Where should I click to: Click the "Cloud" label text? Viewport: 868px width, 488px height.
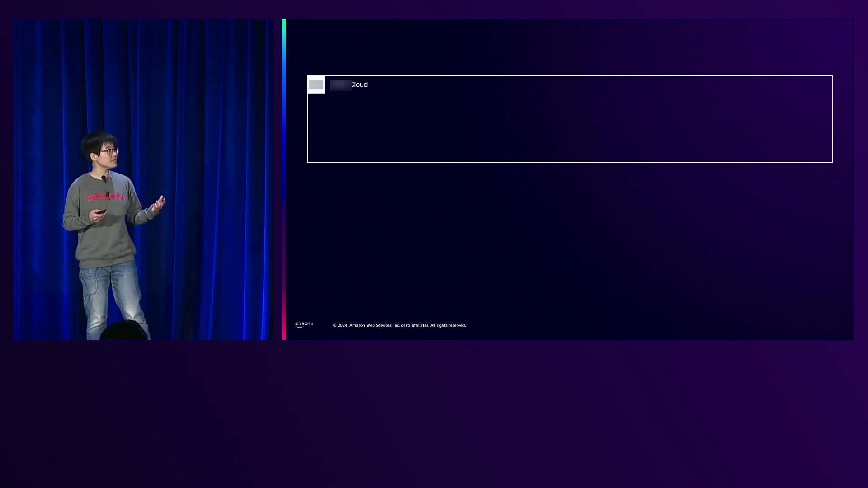[359, 85]
